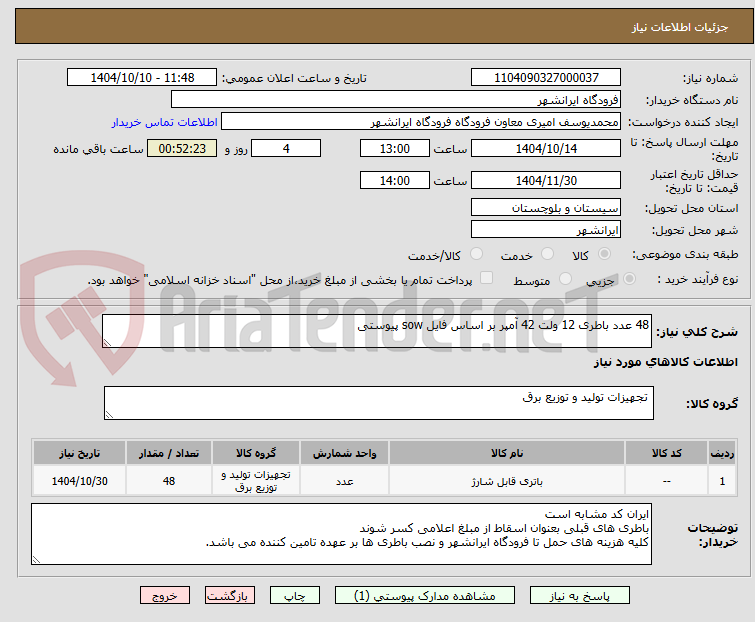Viewport: 755px width, 622px height.
Task: Click the شماره نیاز number field
Action: pyautogui.click(x=546, y=78)
